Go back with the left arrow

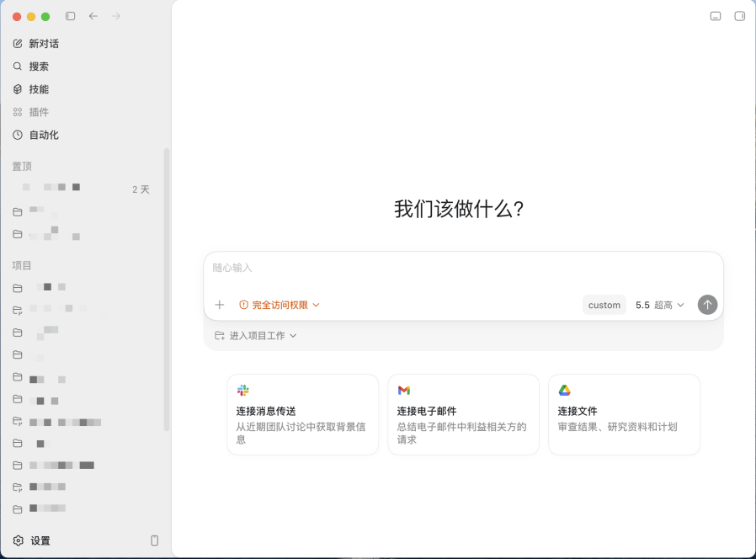93,16
